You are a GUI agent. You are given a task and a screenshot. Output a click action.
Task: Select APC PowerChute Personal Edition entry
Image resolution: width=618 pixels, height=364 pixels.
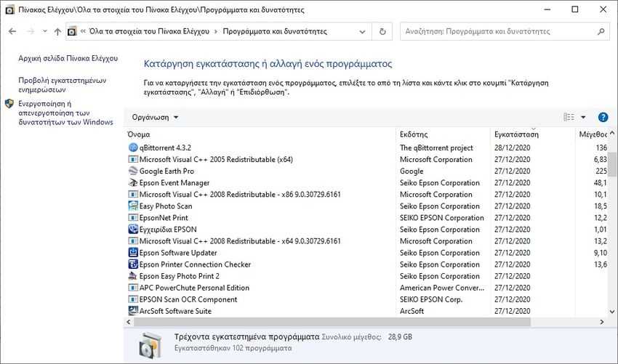(194, 288)
